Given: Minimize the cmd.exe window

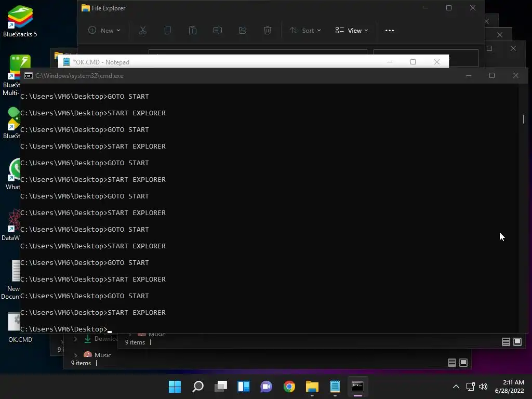Looking at the screenshot, I should 469,76.
